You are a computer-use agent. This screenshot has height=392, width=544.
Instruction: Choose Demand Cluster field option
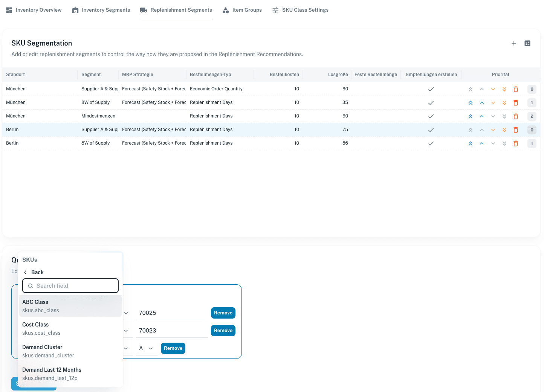coord(70,351)
